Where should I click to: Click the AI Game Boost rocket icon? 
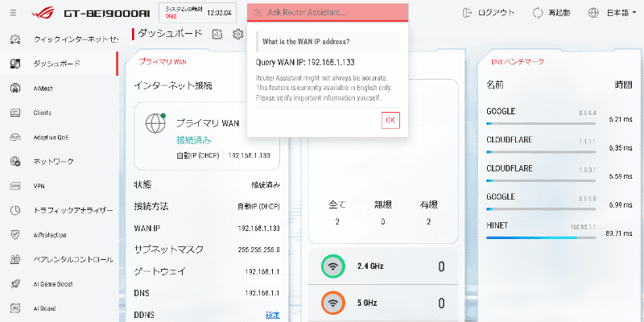pos(15,284)
